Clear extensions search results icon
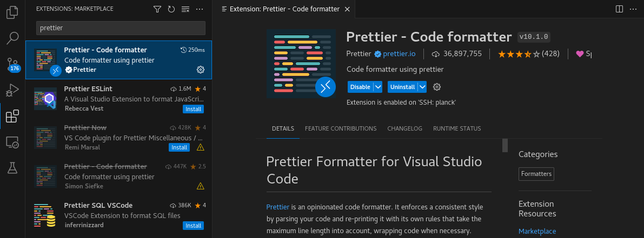 (185, 9)
